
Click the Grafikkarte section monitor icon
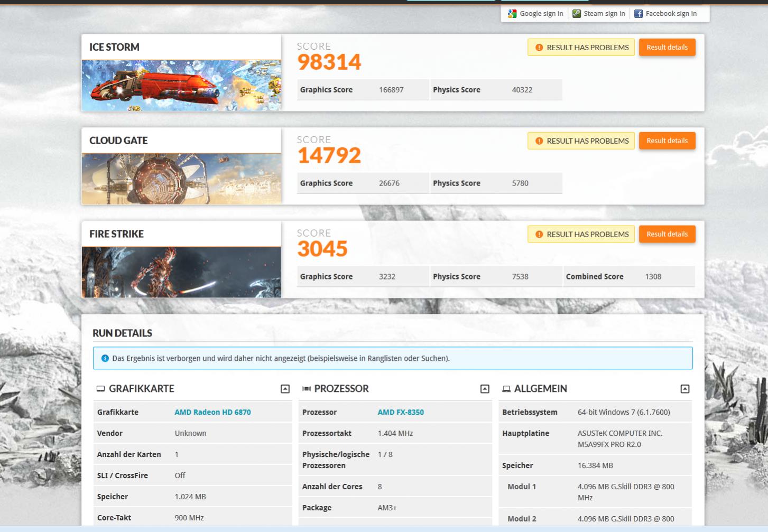(x=100, y=389)
